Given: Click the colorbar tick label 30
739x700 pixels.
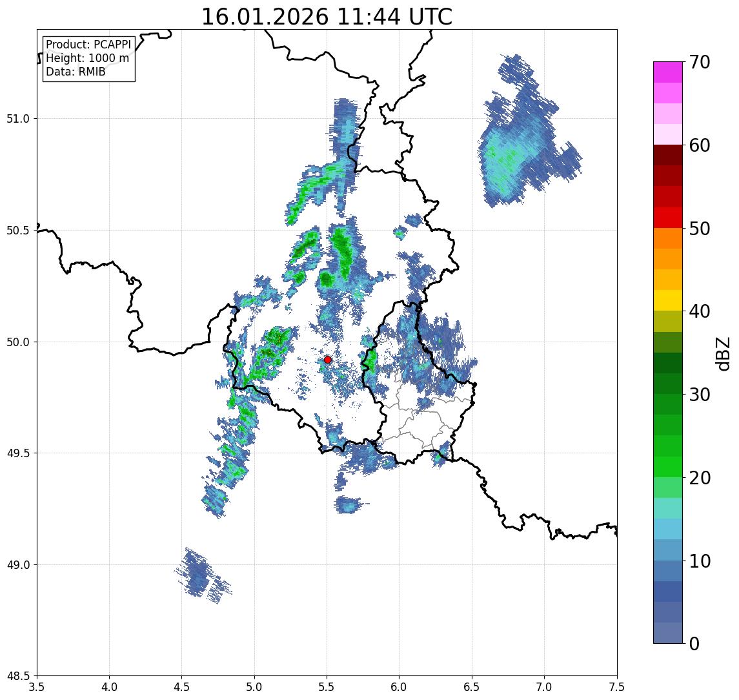Looking at the screenshot, I should tap(700, 395).
